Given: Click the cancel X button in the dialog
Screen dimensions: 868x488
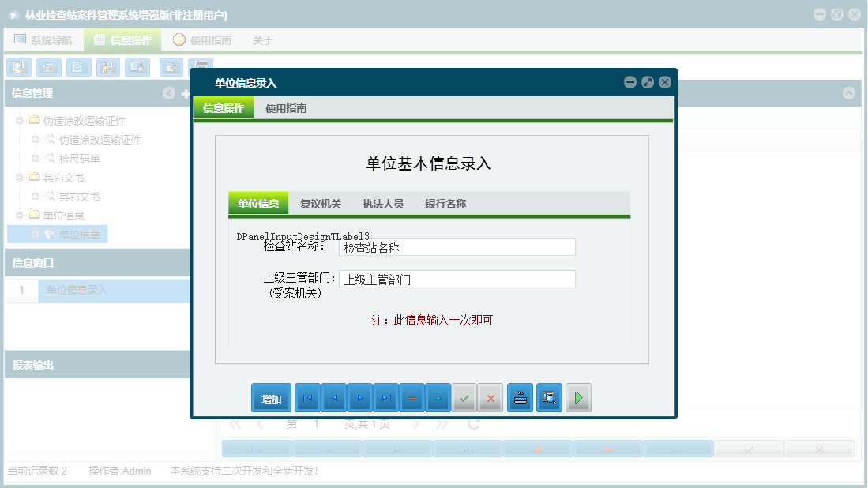Looking at the screenshot, I should coord(490,397).
